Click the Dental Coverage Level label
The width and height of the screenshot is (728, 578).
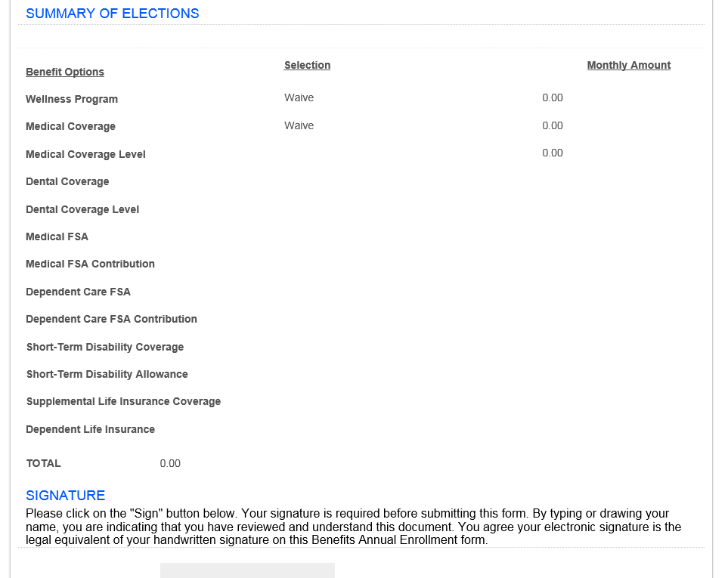click(x=82, y=209)
